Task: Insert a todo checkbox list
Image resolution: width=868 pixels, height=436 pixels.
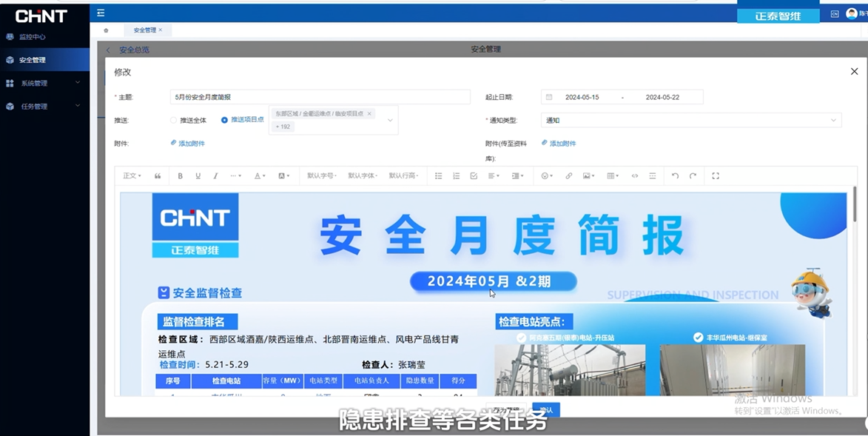Action: tap(474, 175)
